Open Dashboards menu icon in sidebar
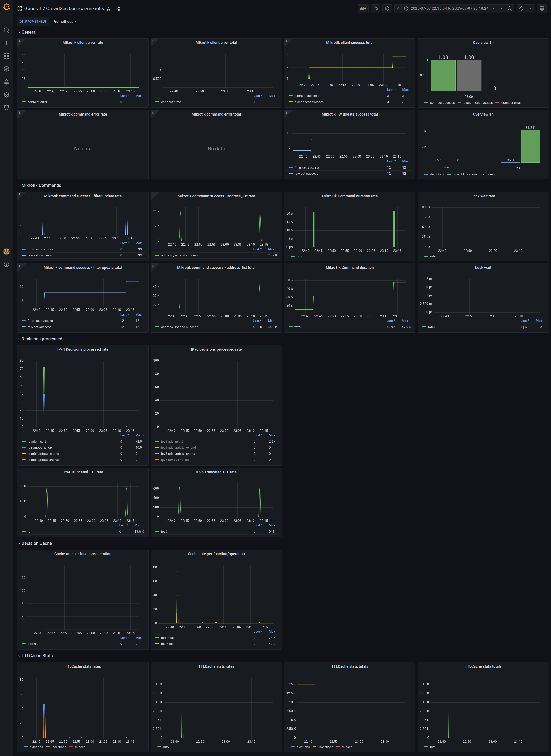 click(6, 56)
